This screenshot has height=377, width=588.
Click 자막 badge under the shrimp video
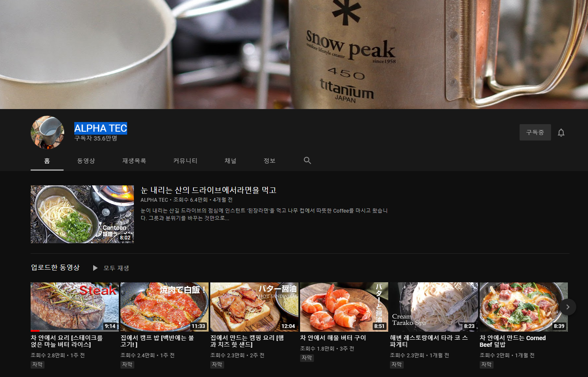(307, 358)
